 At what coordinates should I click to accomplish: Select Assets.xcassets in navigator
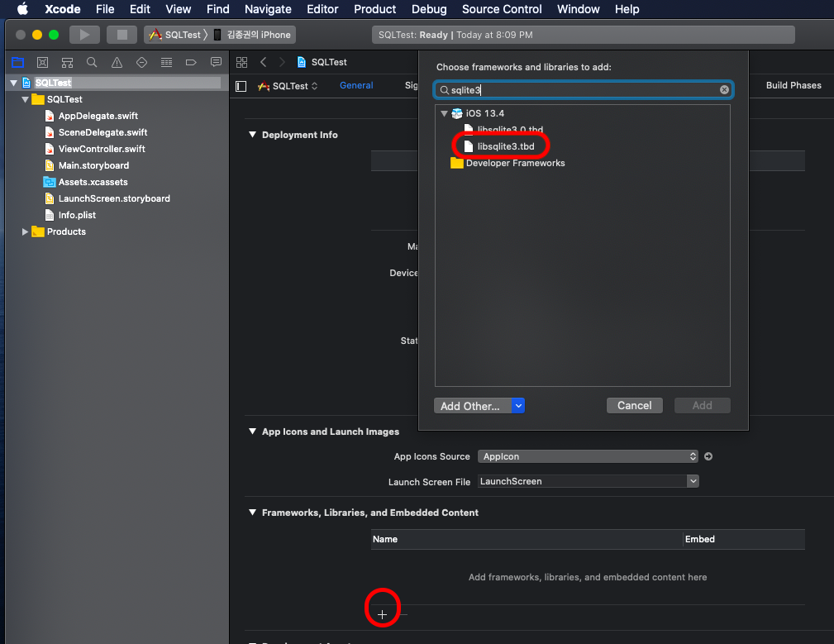click(93, 182)
